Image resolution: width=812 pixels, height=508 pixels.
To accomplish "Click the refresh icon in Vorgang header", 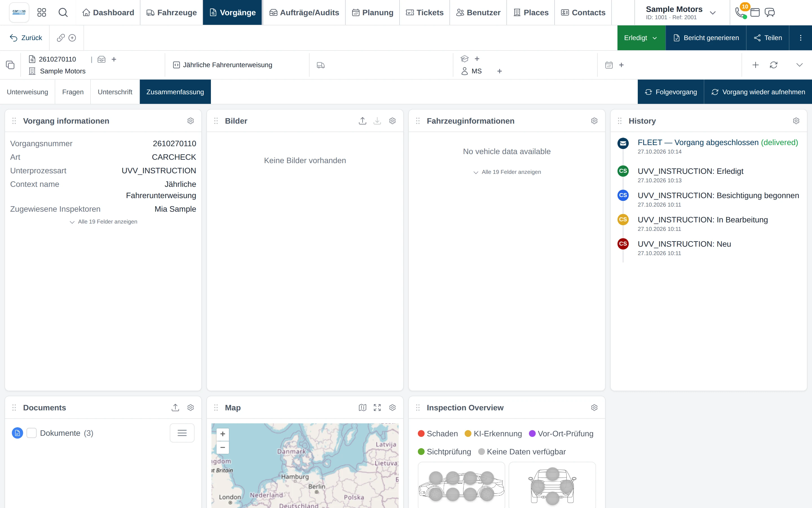I will 774,65.
